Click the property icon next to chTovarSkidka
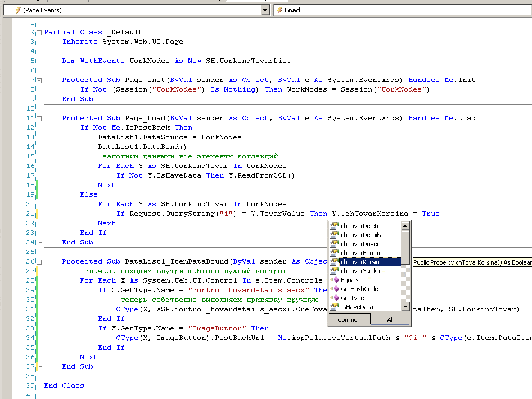Screen dimensions: 532x399 point(334,270)
